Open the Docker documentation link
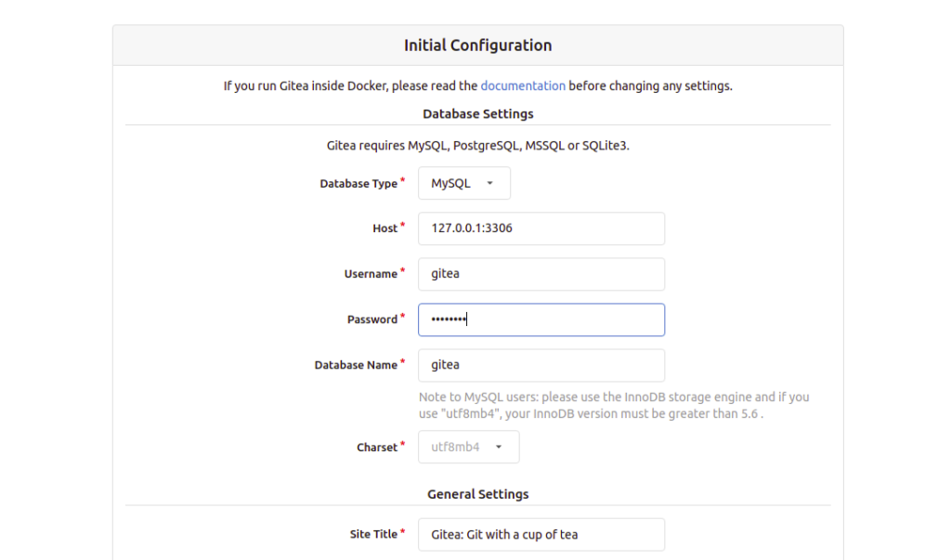This screenshot has height=560, width=951. pyautogui.click(x=523, y=86)
